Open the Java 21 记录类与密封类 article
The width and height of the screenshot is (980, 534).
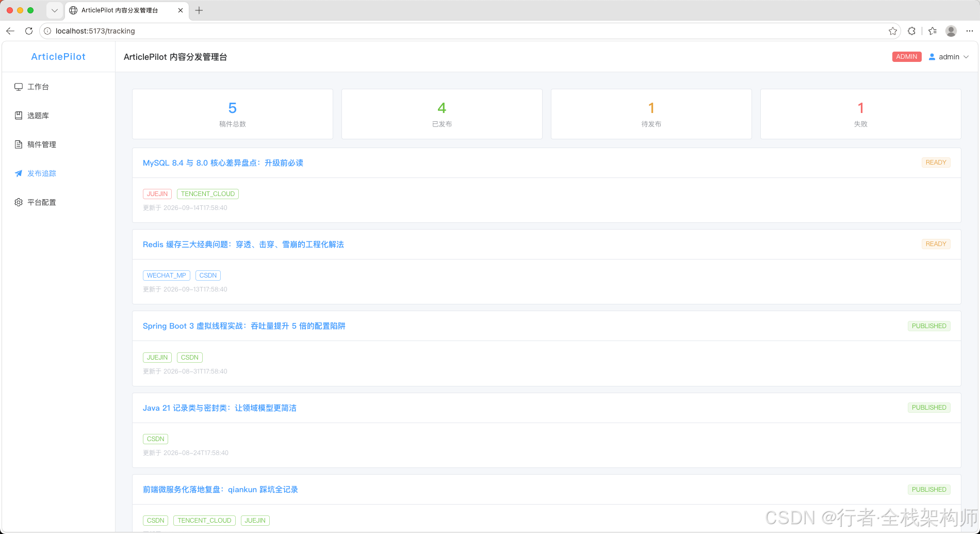point(220,408)
